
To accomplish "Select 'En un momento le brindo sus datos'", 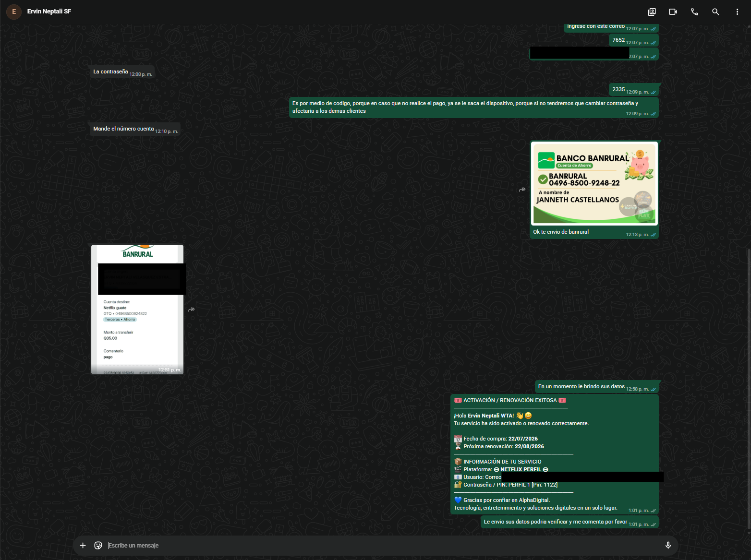I will [597, 387].
